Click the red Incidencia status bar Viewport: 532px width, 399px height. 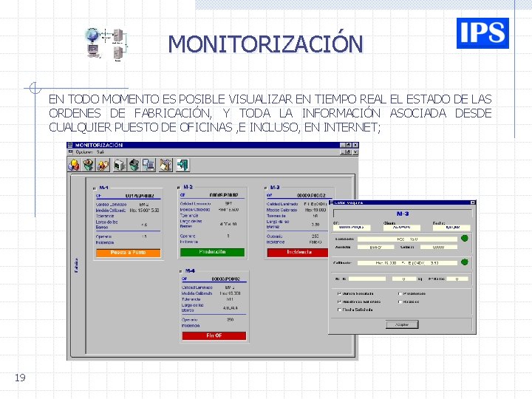pos(298,252)
